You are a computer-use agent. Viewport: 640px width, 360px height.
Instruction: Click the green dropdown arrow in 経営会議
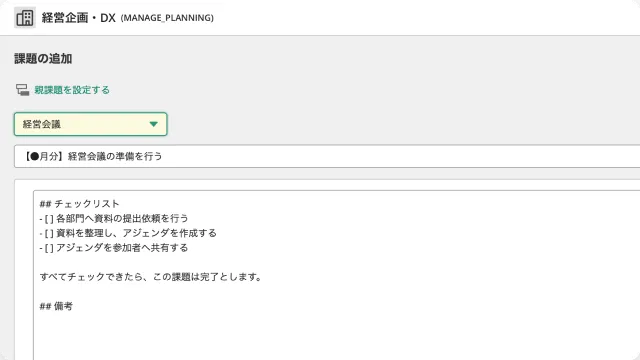point(153,124)
